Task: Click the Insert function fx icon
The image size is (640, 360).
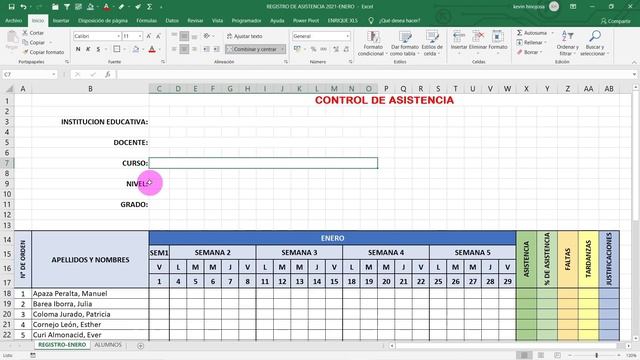Action: click(108, 74)
